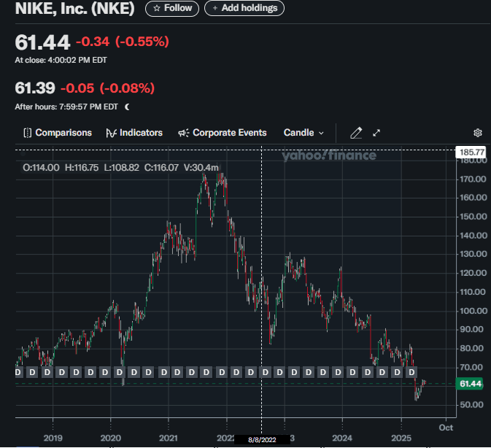
Task: Click the Oct label on time axis
Action: 446,428
